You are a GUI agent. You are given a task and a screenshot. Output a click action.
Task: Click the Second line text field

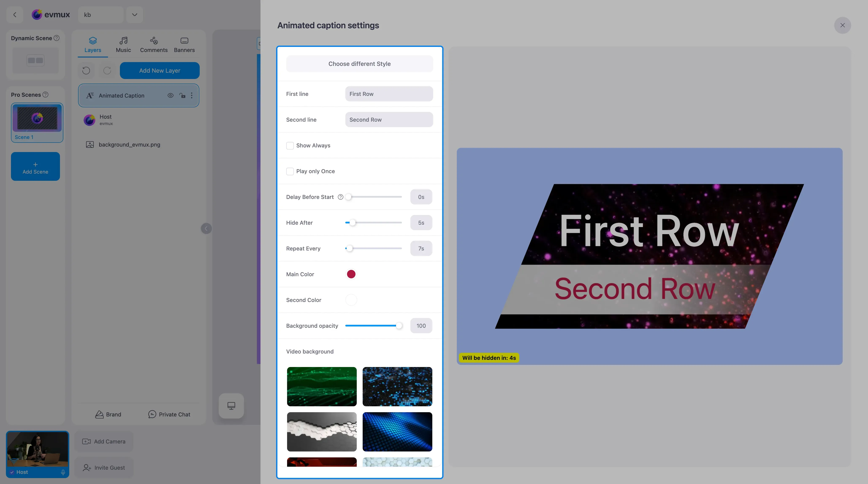point(389,120)
